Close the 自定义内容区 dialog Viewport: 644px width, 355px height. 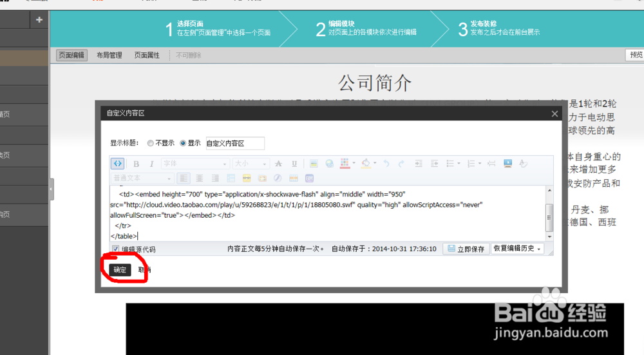pyautogui.click(x=554, y=113)
